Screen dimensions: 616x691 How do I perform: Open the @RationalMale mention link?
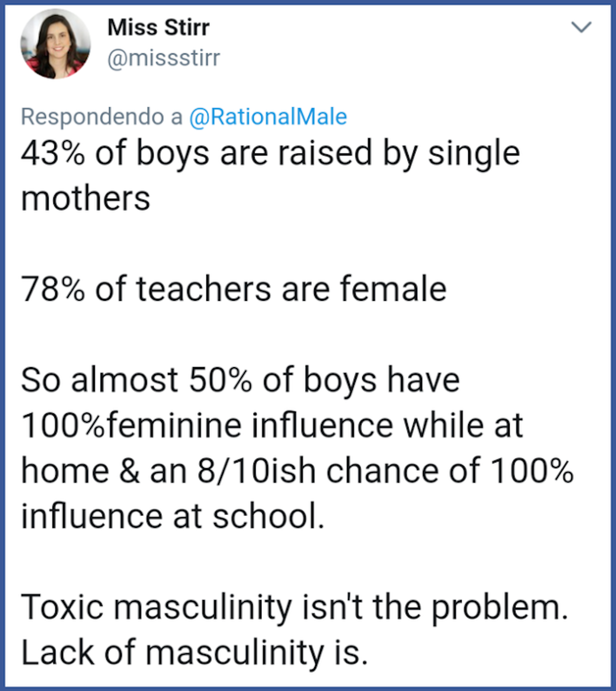coord(268,117)
